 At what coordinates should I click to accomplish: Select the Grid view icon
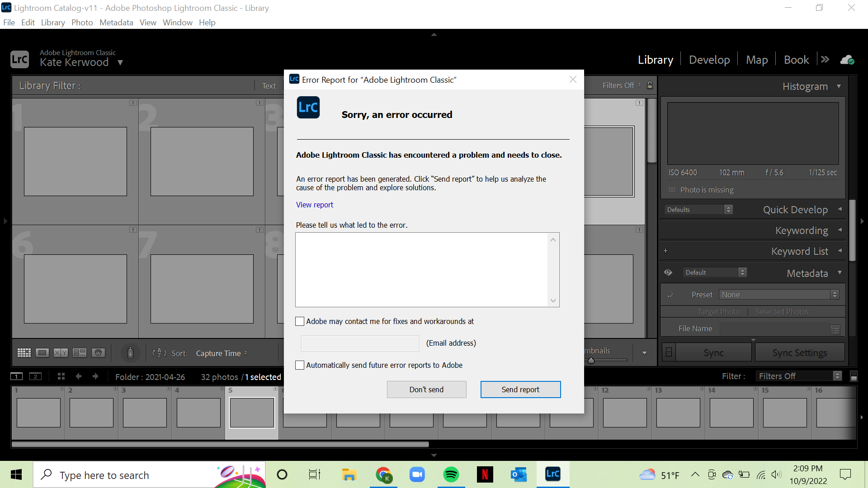tap(24, 353)
